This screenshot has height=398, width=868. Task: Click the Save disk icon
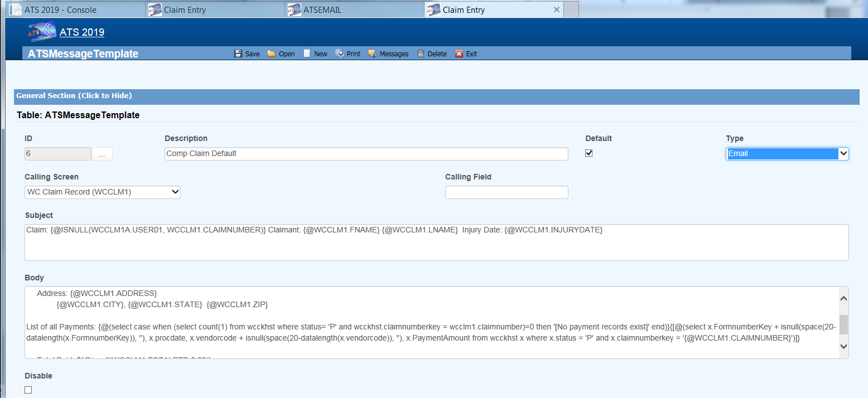(x=238, y=54)
